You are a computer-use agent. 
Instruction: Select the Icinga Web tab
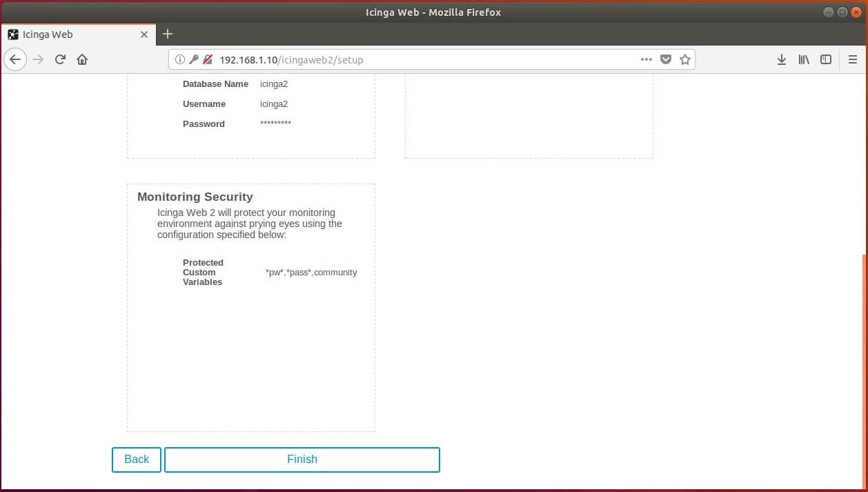(79, 34)
